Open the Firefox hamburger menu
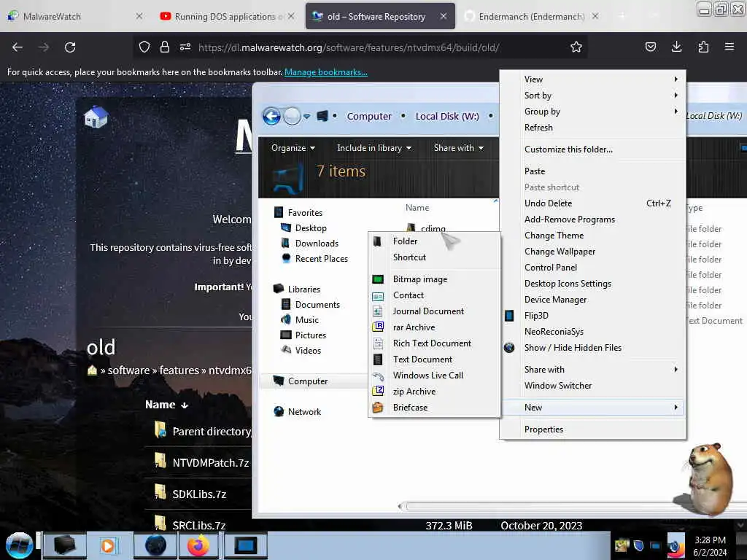This screenshot has width=747, height=560. [x=729, y=47]
